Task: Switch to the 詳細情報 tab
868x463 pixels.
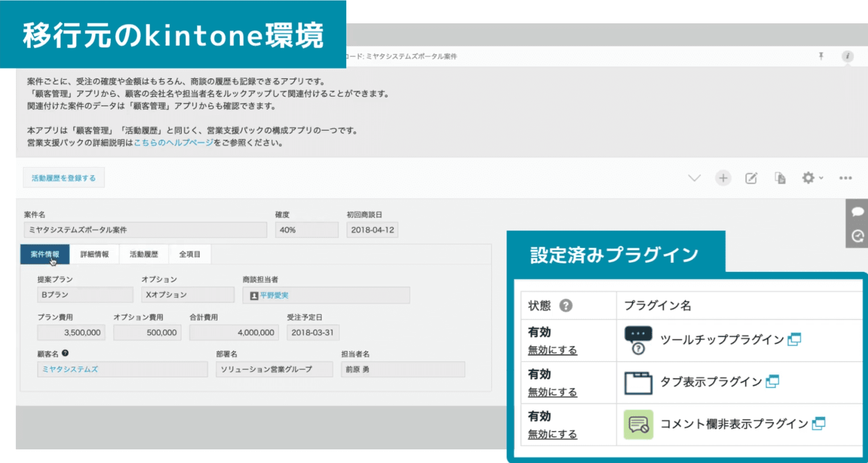Action: coord(94,254)
